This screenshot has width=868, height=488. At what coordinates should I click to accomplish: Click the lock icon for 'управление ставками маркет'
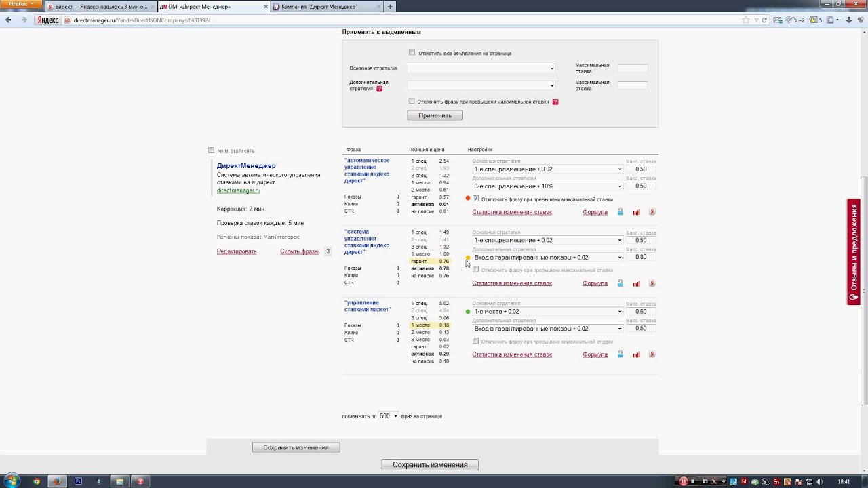pyautogui.click(x=620, y=354)
